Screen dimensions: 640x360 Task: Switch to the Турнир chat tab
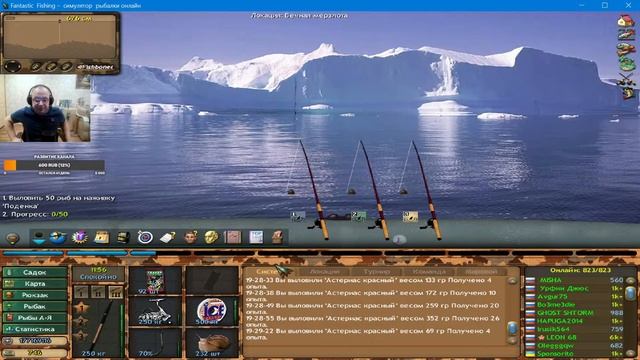[x=377, y=271]
